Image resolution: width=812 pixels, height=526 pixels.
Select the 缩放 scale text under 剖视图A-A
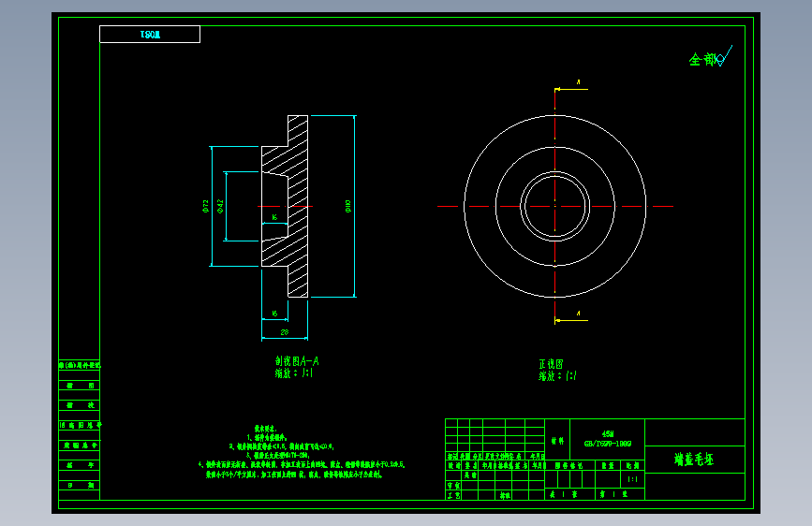tap(294, 373)
